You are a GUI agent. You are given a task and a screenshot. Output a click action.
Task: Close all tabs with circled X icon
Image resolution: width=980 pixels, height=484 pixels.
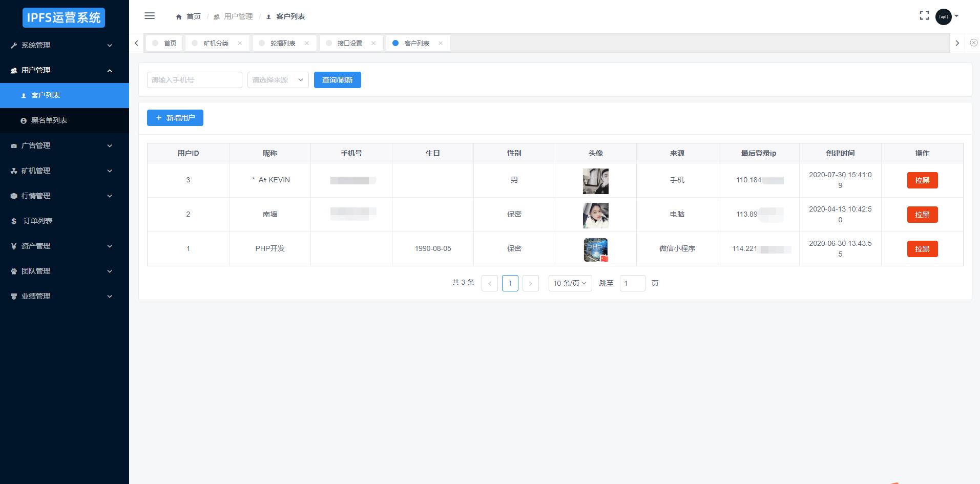pos(973,43)
